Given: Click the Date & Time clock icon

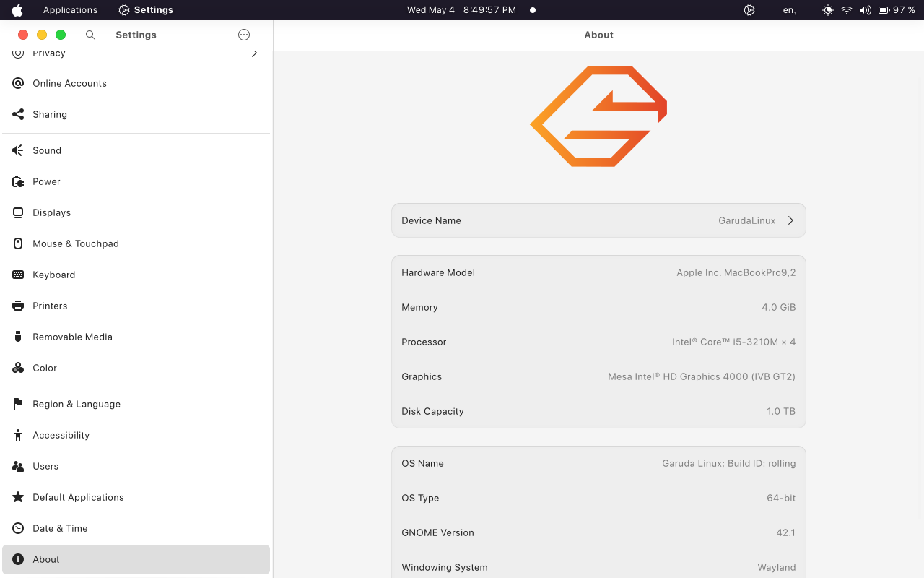Looking at the screenshot, I should tap(18, 528).
